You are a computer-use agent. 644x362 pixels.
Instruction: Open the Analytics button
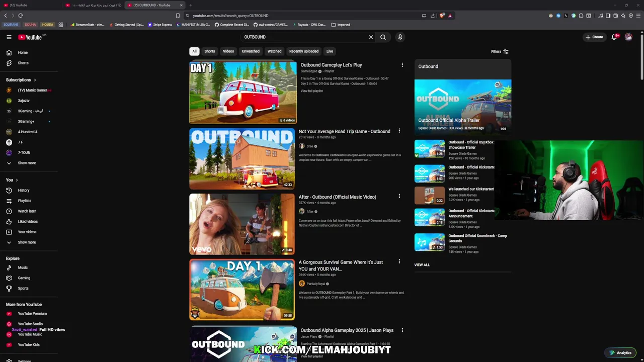(x=620, y=353)
